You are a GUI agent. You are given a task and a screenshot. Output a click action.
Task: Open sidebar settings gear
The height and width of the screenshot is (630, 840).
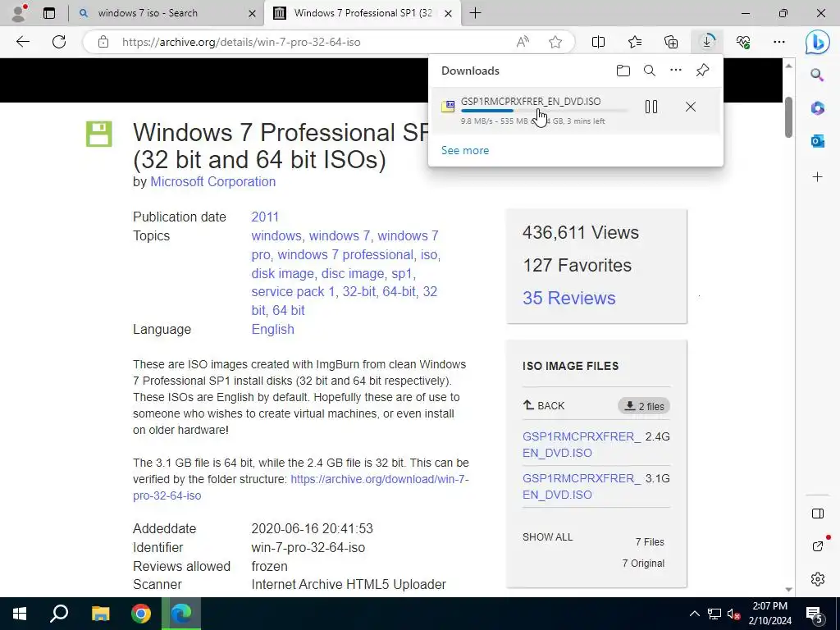point(818,579)
